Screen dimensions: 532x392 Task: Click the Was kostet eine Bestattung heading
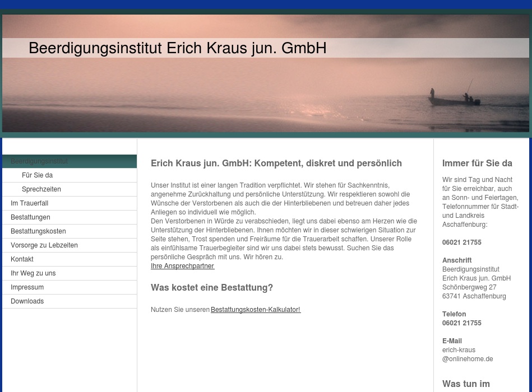[211, 287]
